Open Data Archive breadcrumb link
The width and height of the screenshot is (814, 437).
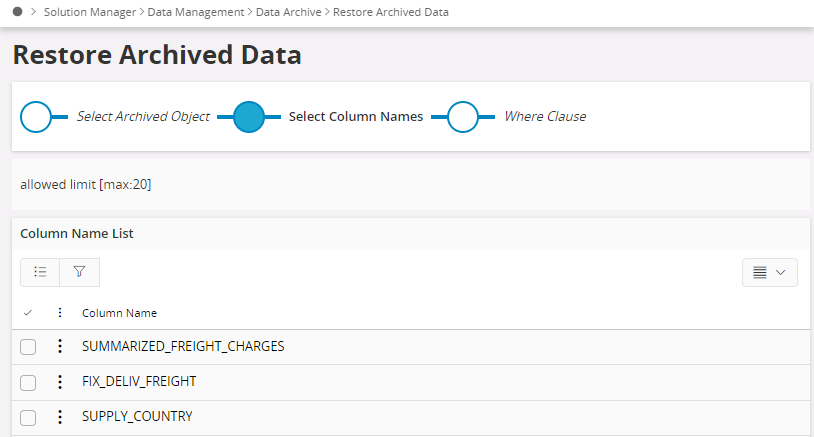coord(289,12)
